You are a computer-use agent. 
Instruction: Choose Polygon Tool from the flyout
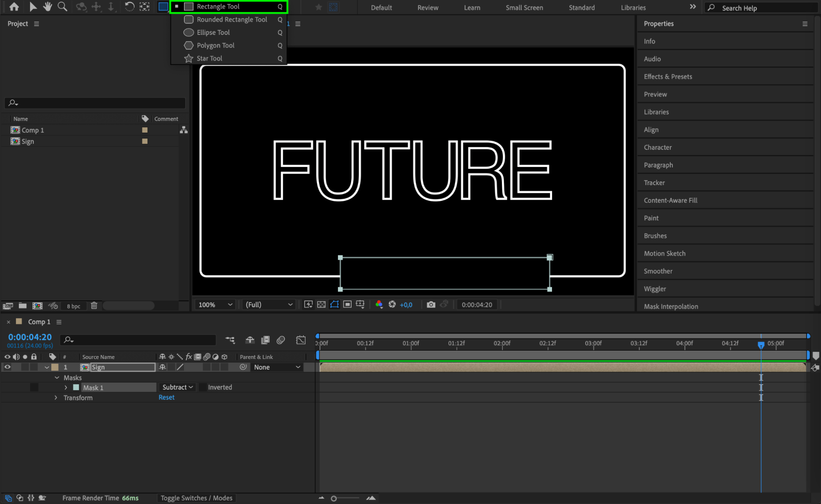pos(229,46)
